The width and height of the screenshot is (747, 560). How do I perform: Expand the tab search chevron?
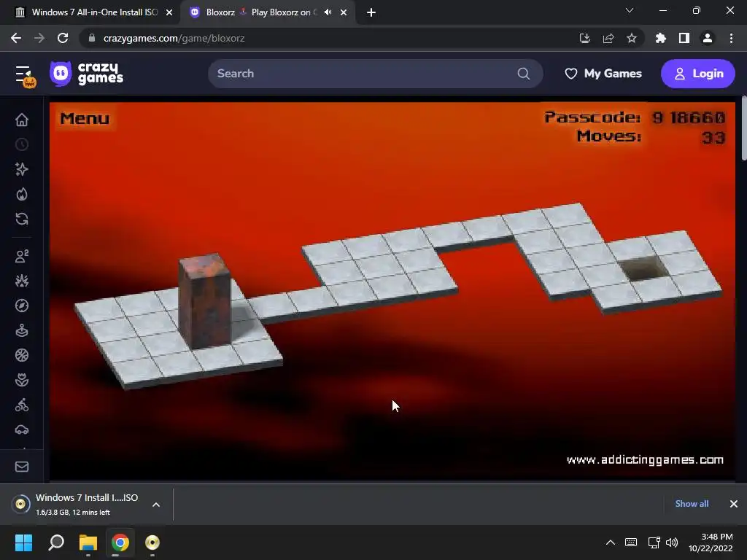pyautogui.click(x=630, y=10)
